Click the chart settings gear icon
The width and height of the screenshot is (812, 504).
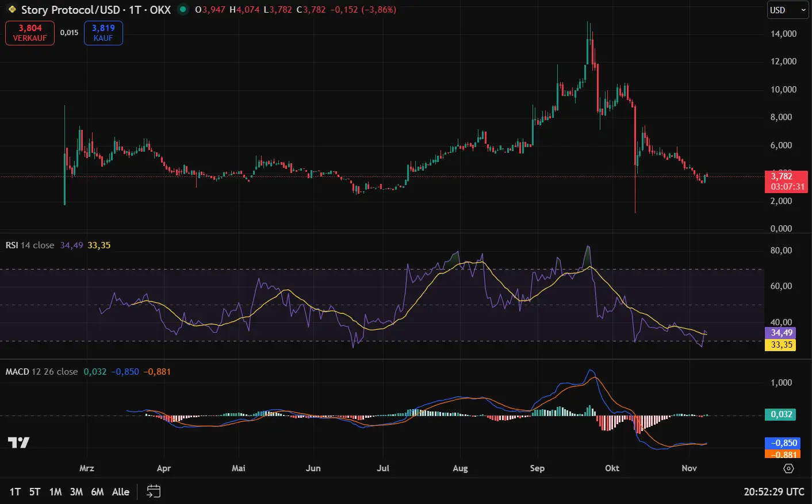tap(788, 468)
